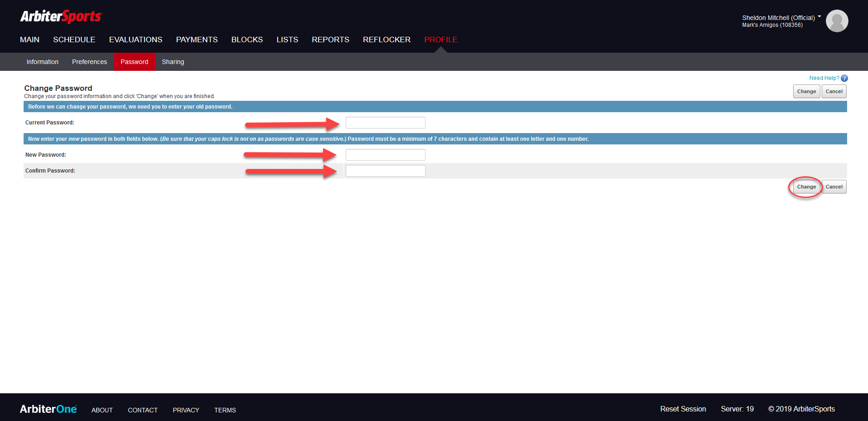The height and width of the screenshot is (421, 868).
Task: Open the BLOCKS menu
Action: [247, 40]
